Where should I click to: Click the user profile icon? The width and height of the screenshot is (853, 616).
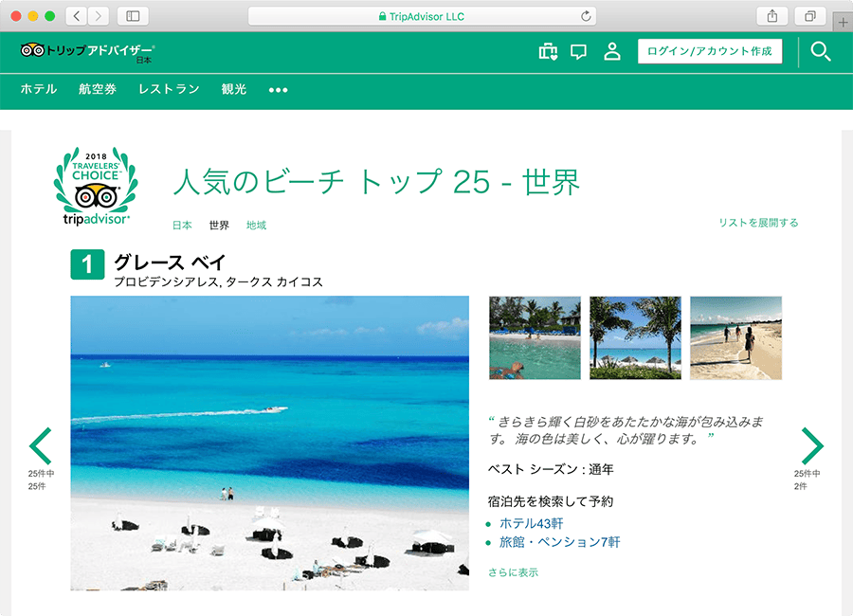click(x=611, y=51)
